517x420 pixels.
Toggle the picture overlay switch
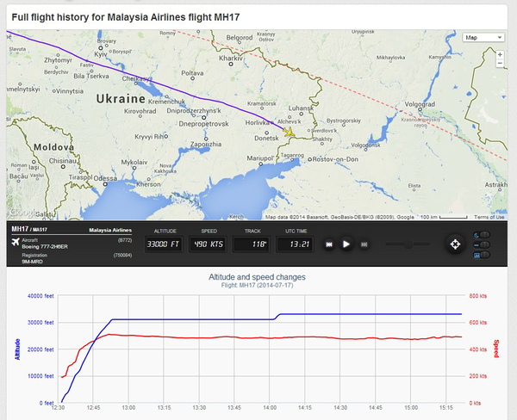point(482,255)
